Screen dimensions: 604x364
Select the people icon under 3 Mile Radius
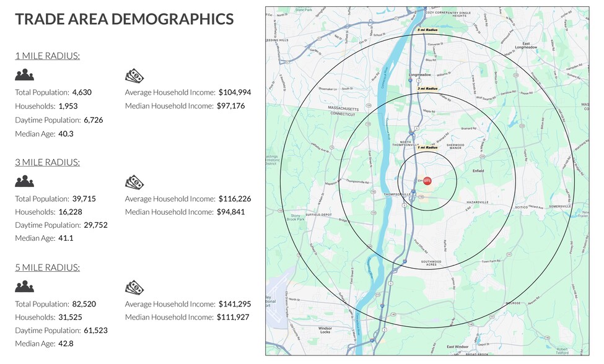24,181
